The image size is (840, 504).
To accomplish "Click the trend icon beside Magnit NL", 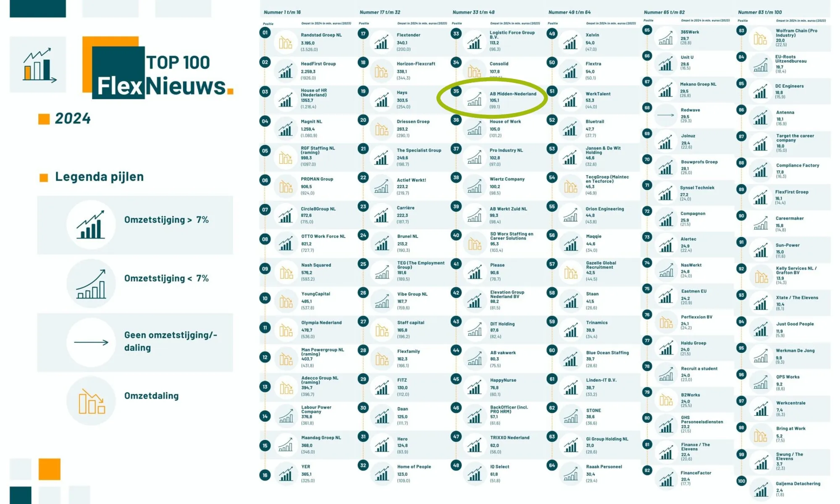I will [286, 129].
